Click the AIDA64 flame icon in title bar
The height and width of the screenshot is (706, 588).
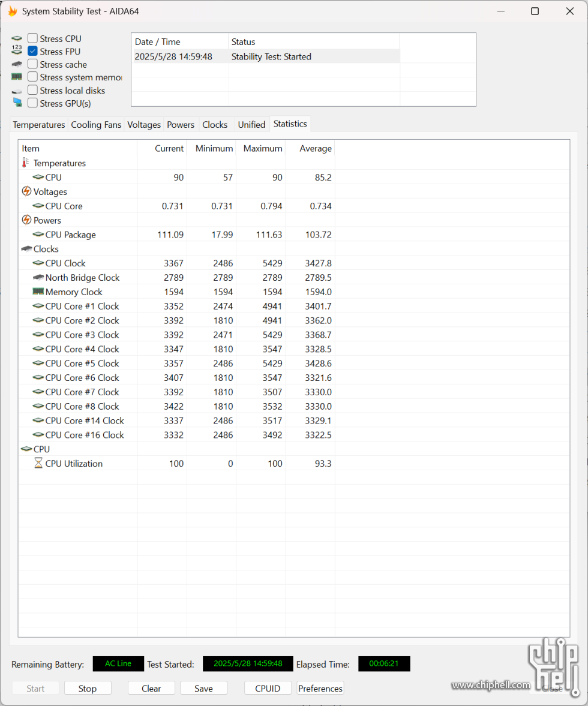[13, 11]
